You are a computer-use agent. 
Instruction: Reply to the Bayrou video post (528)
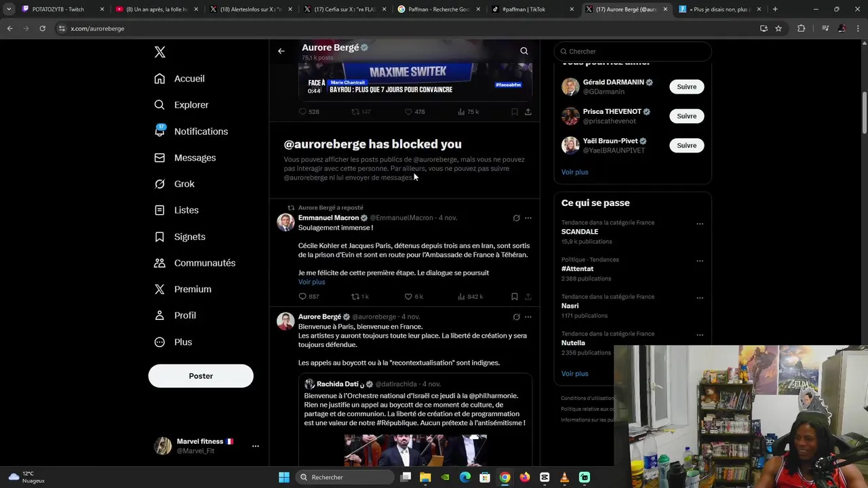[309, 112]
